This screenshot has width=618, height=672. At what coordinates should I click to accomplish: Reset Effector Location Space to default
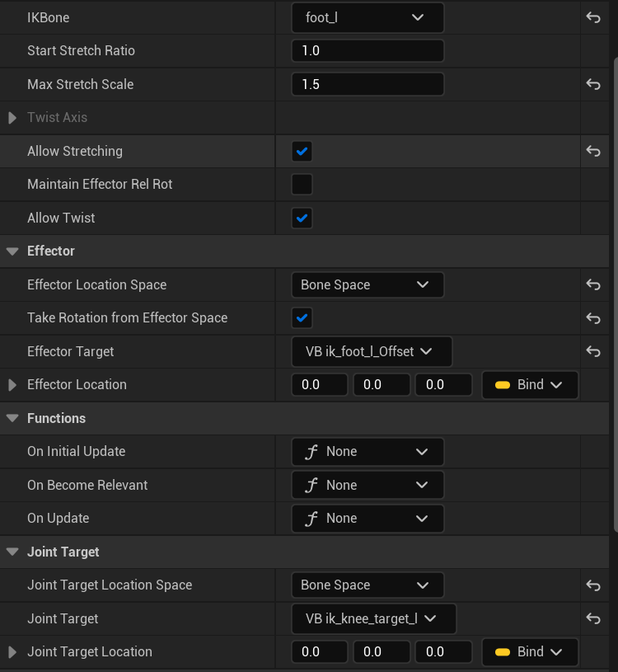[x=592, y=284]
